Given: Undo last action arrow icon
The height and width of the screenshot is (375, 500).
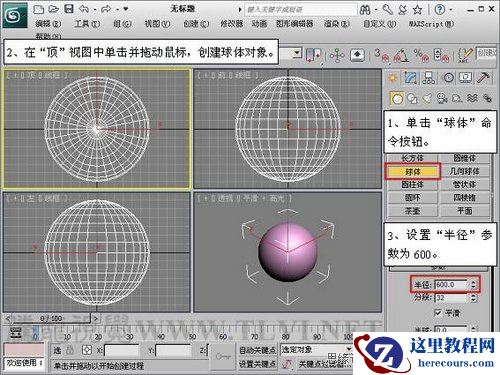Looking at the screenshot, I should tap(84, 9).
